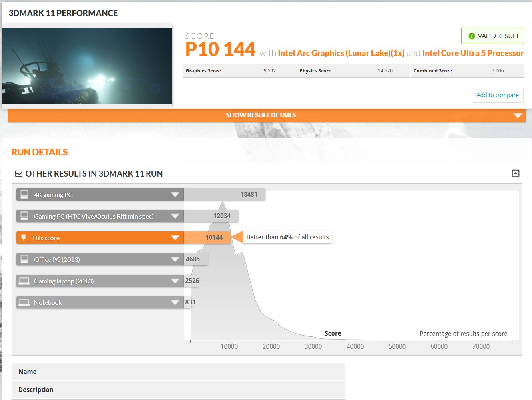Click the Valid Result badge

(x=492, y=36)
